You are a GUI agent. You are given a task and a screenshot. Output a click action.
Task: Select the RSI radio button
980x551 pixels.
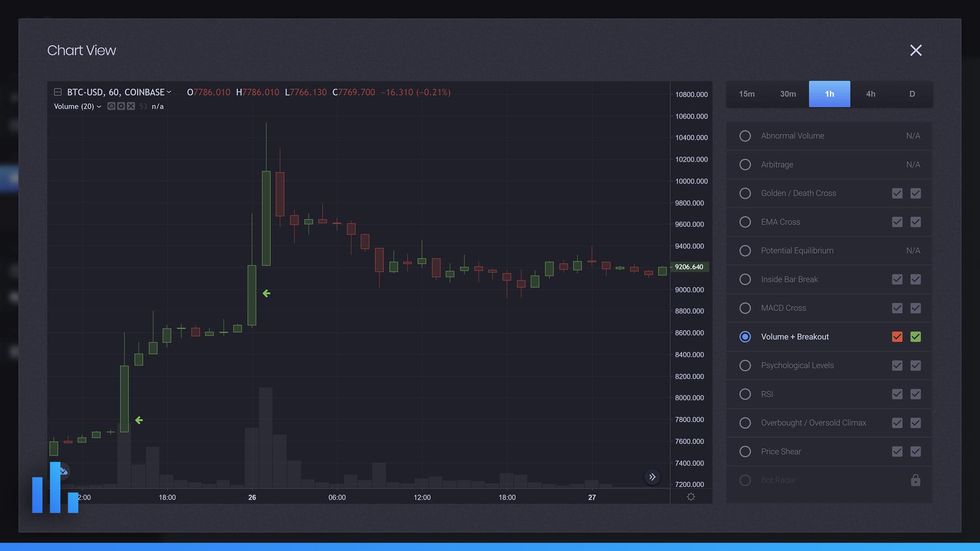[745, 394]
